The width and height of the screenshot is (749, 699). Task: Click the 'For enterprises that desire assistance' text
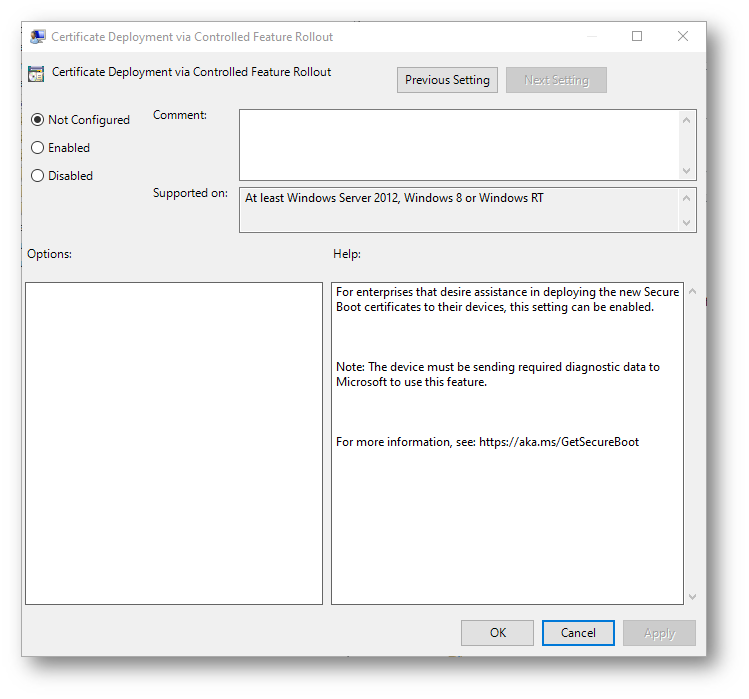[507, 299]
